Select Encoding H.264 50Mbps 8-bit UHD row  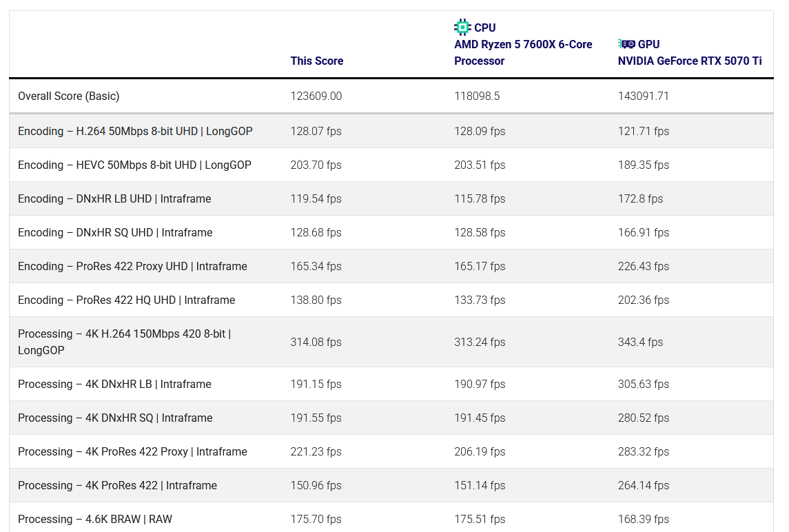click(135, 131)
